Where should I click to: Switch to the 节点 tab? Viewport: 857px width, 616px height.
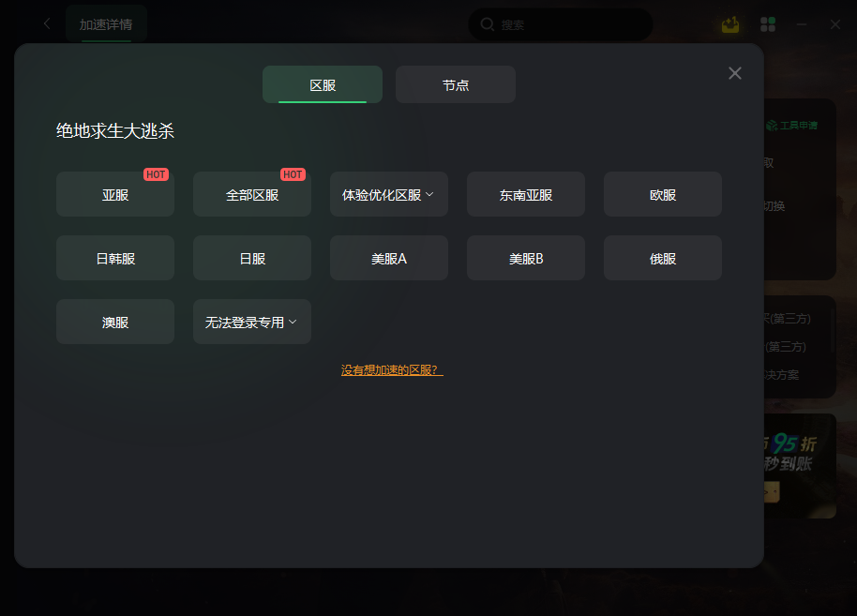tap(456, 84)
